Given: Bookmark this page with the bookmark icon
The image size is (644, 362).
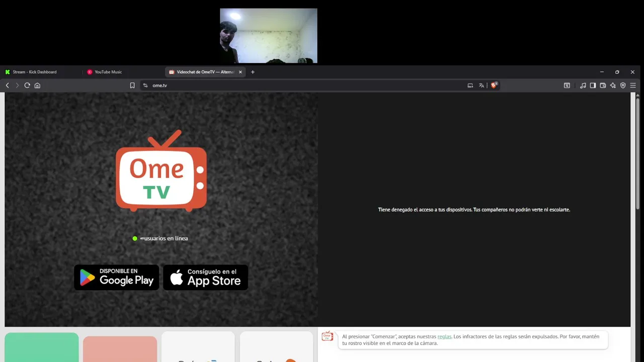Looking at the screenshot, I should tap(132, 85).
